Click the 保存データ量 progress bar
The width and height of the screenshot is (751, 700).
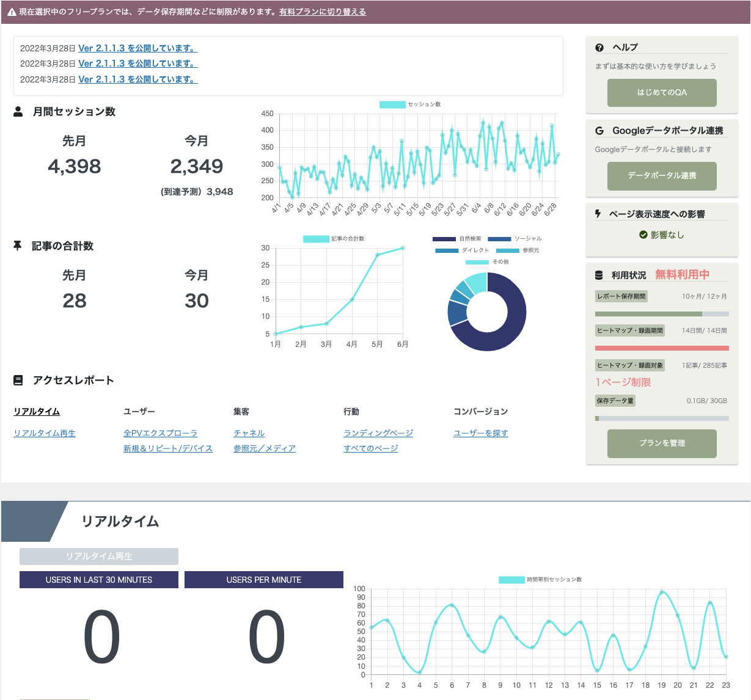(x=662, y=418)
